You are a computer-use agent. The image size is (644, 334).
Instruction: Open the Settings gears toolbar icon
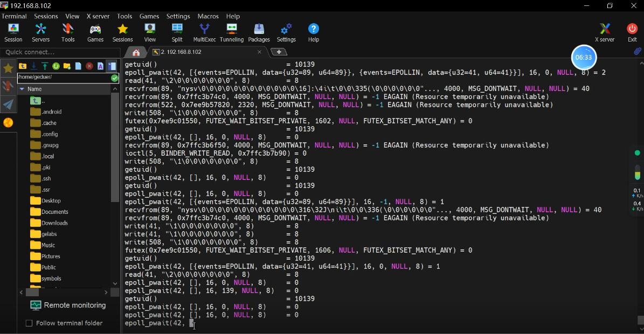(x=286, y=32)
